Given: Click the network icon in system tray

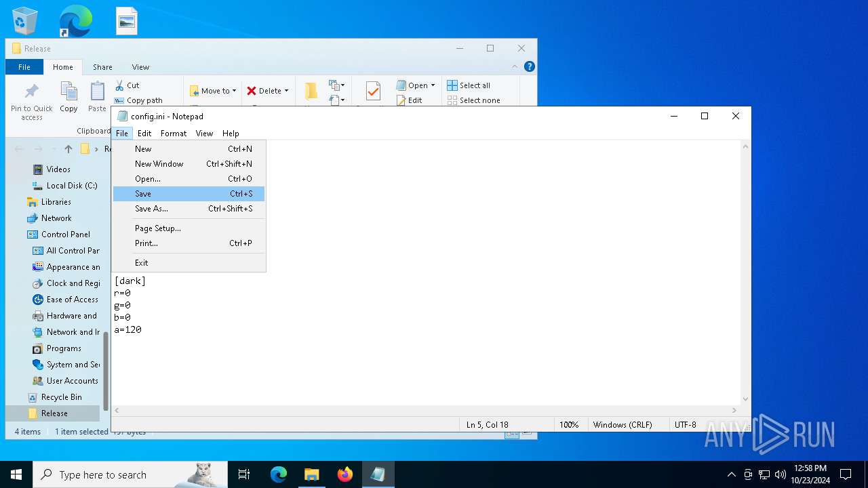Looking at the screenshot, I should (764, 474).
